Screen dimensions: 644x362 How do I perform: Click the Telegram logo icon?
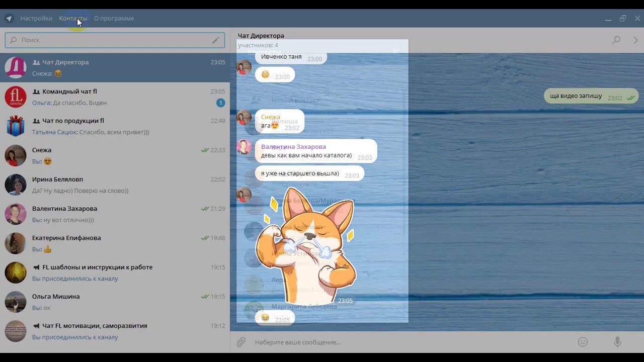coord(9,19)
